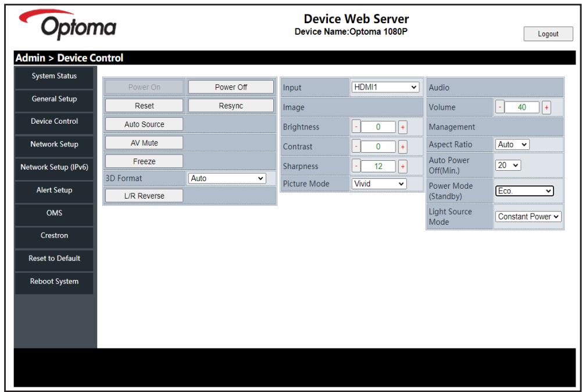Image resolution: width=582 pixels, height=392 pixels.
Task: Open the Auto Power Off minutes dropdown
Action: tap(508, 166)
